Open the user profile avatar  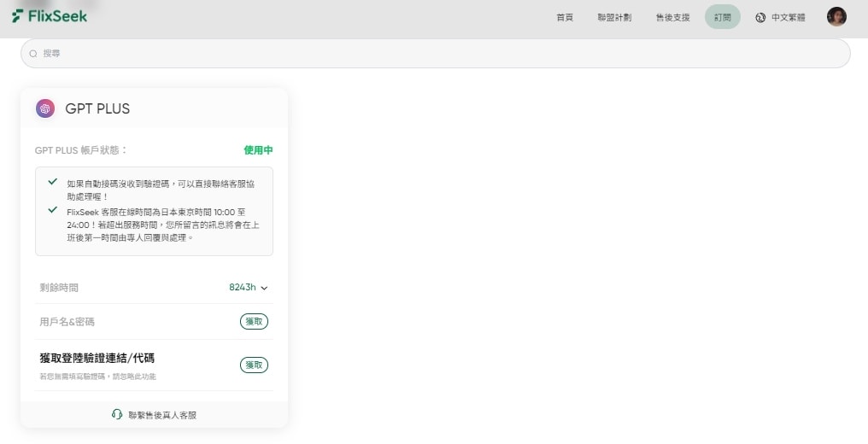(x=836, y=16)
